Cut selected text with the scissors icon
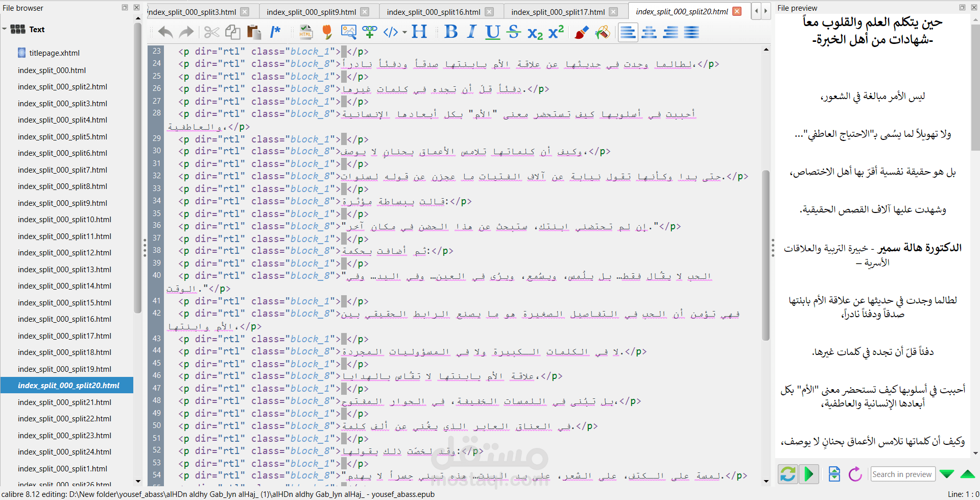The width and height of the screenshot is (980, 500). coord(211,32)
